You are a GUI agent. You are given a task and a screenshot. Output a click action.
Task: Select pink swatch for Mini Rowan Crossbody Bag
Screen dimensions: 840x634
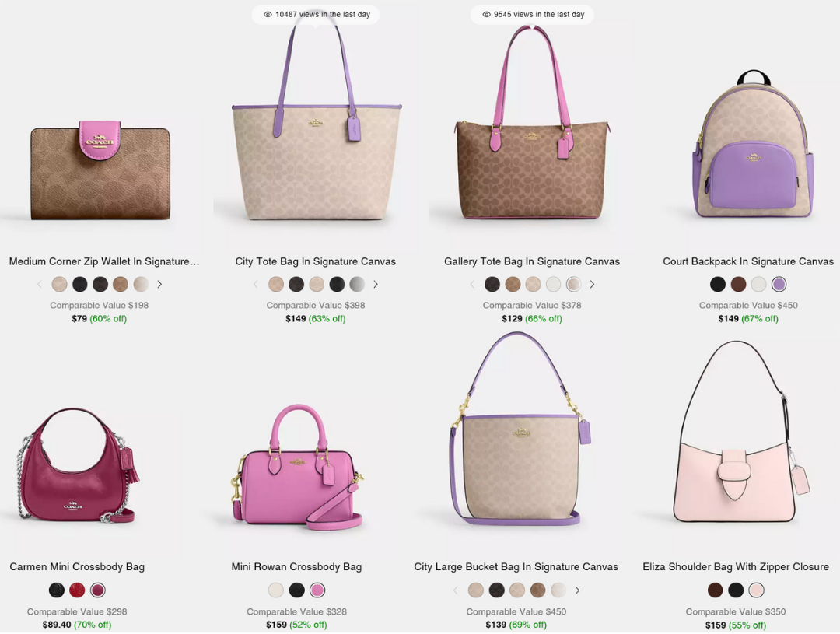point(317,590)
